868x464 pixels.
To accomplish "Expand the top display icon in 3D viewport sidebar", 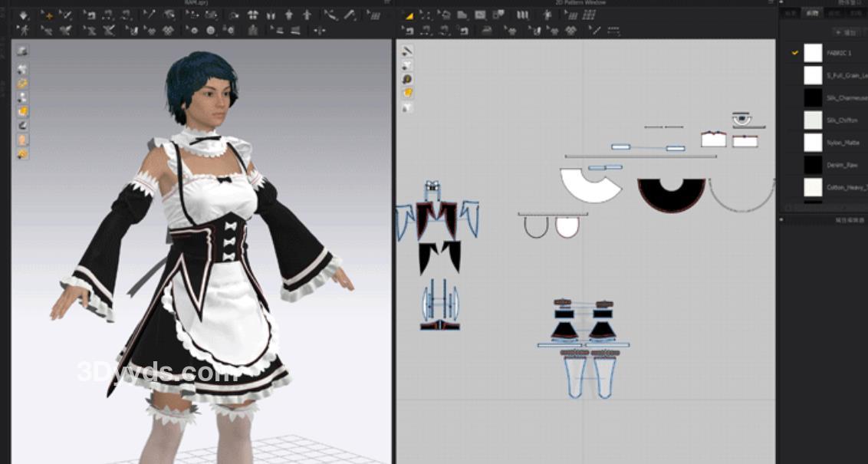I will point(23,51).
